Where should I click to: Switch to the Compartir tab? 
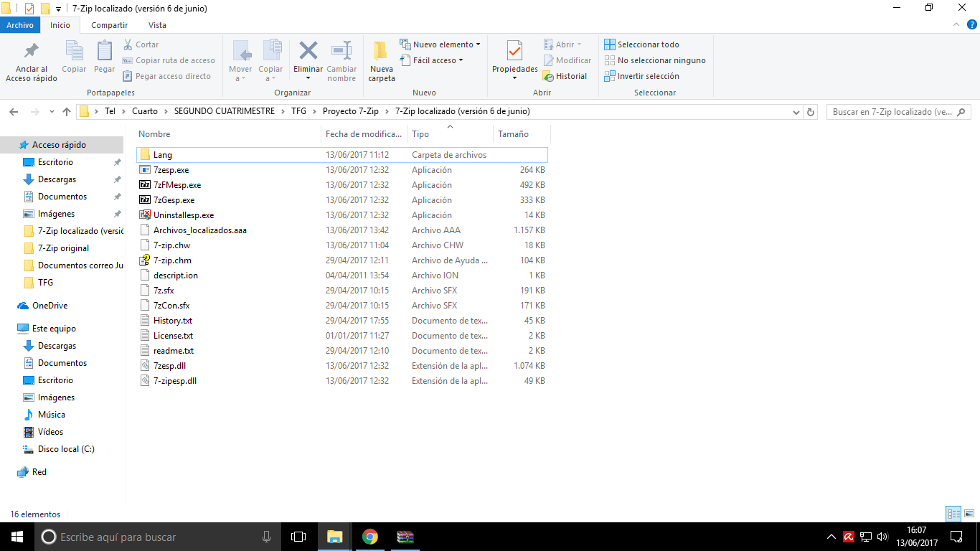click(110, 25)
